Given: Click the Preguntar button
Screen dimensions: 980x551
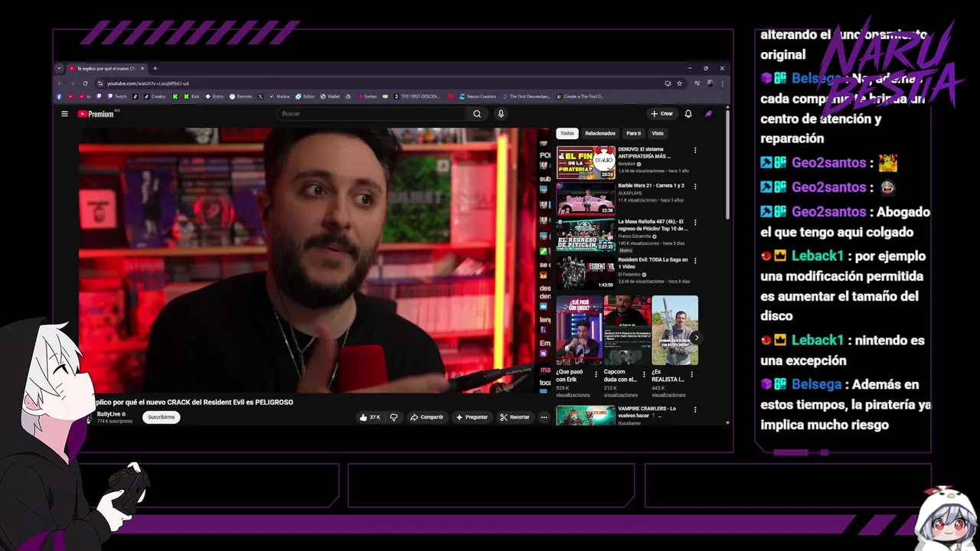Looking at the screenshot, I should coord(472,417).
